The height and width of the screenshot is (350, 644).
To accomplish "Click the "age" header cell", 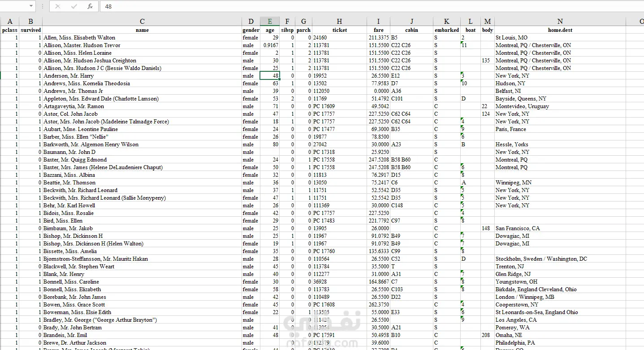I will (270, 30).
